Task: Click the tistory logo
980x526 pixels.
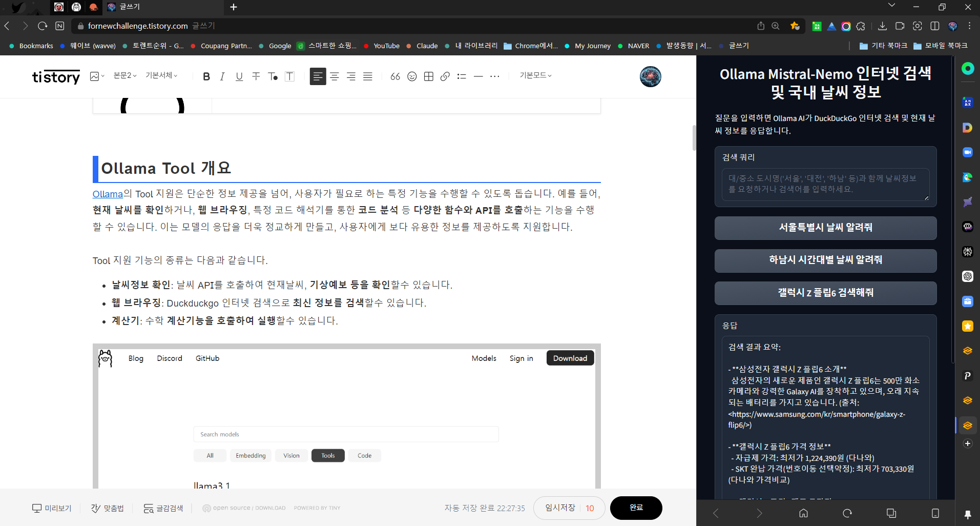Action: [x=56, y=77]
